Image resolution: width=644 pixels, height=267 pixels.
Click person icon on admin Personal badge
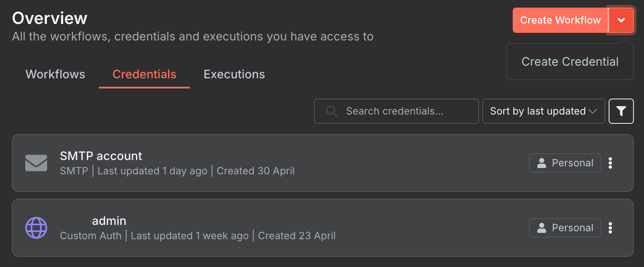(x=542, y=228)
